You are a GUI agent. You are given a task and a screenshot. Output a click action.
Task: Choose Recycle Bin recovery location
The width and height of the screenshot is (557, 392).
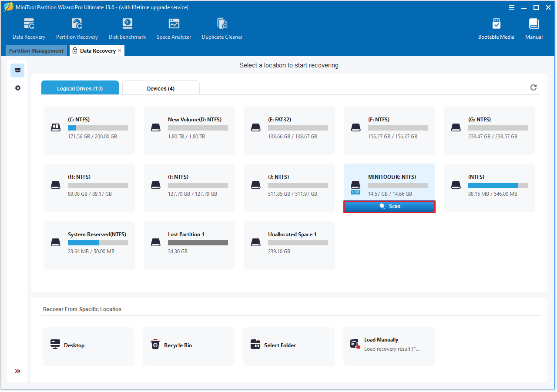click(189, 347)
